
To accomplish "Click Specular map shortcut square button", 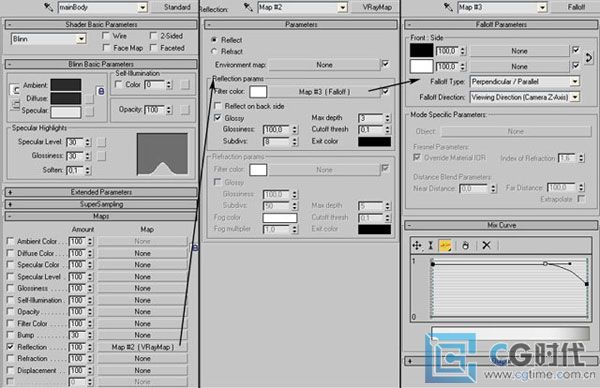I will click(89, 112).
